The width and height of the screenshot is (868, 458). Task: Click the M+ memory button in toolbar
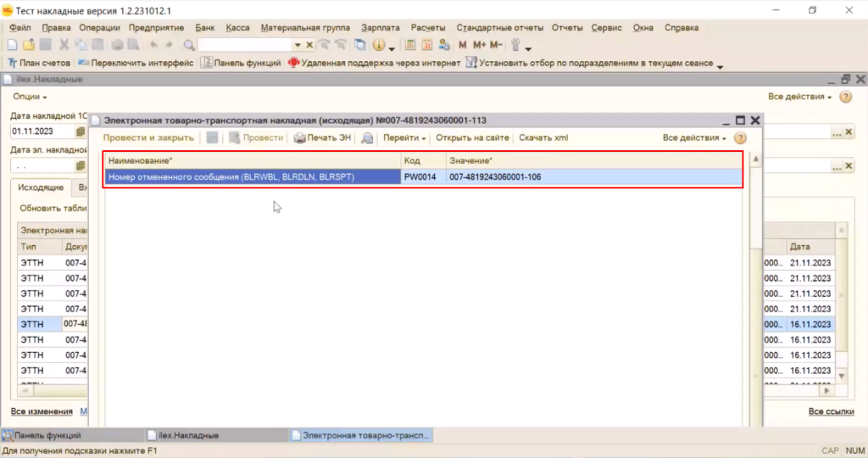pyautogui.click(x=479, y=45)
